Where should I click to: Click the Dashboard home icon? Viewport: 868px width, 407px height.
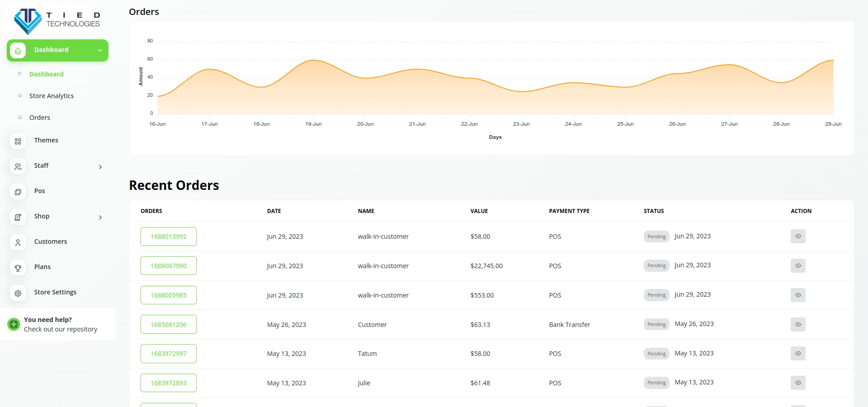click(x=18, y=51)
